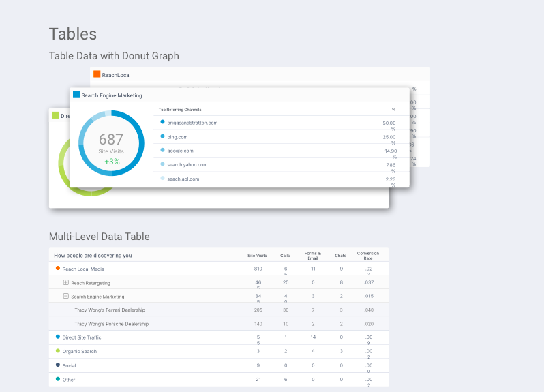The width and height of the screenshot is (544, 392).
Task: Click the teal dot beside Other
Action: [x=57, y=379]
